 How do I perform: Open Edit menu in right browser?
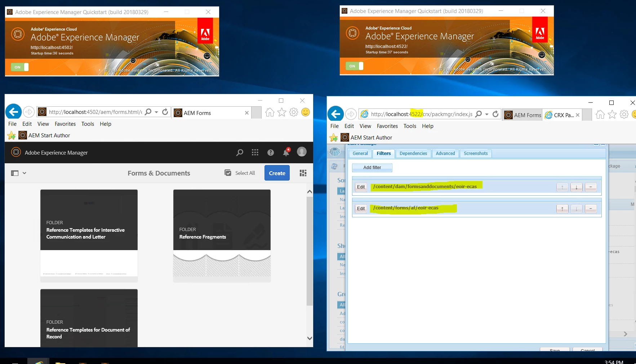pos(349,126)
